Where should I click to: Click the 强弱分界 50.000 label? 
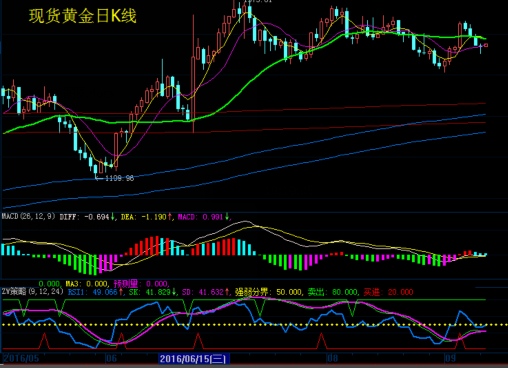[268, 292]
